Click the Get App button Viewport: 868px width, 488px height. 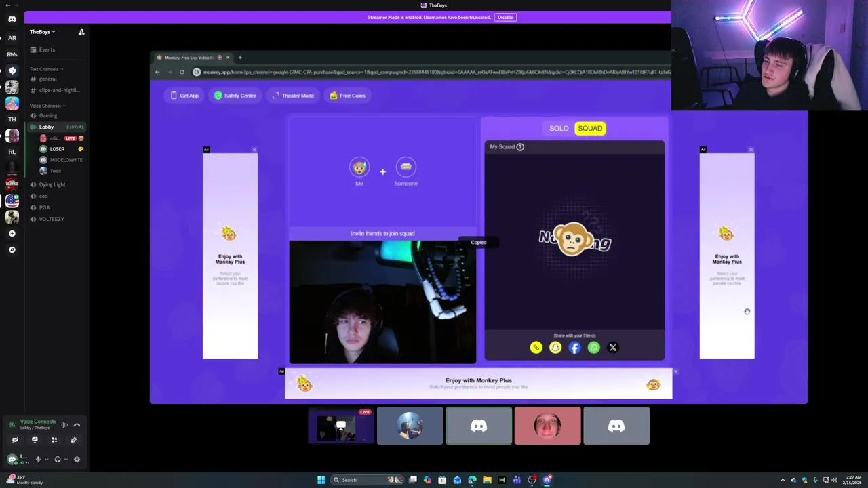[x=184, y=96]
